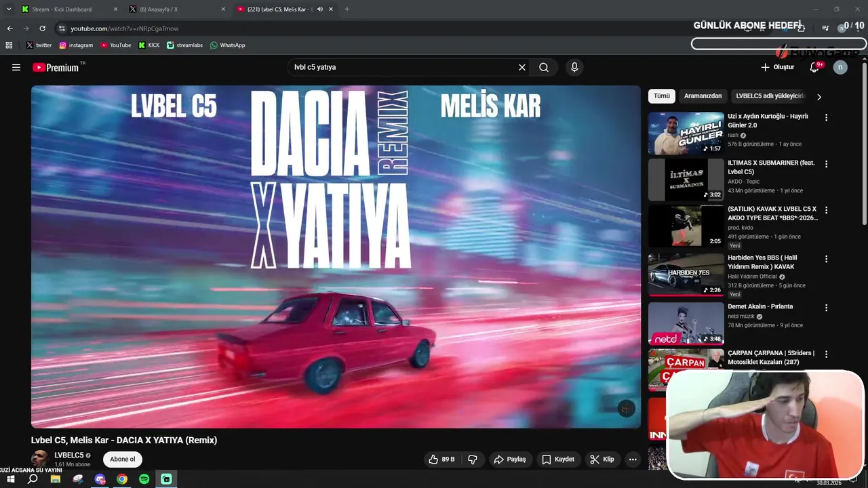Select the LVBELC5 adlı yükleyiciden chip
868x488 pixels.
click(x=770, y=96)
